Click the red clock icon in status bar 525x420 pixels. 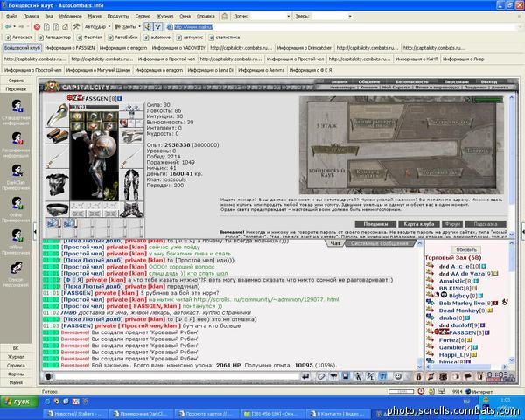coord(421,391)
